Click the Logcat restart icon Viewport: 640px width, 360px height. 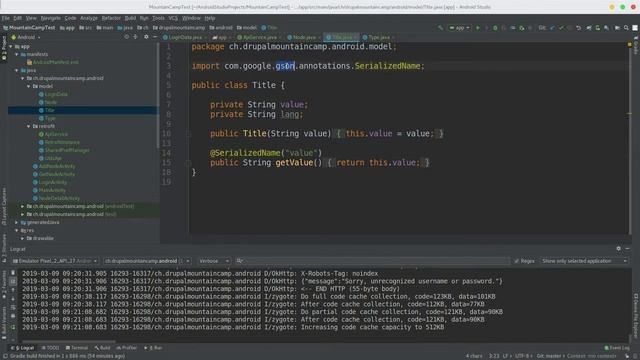coord(13,327)
